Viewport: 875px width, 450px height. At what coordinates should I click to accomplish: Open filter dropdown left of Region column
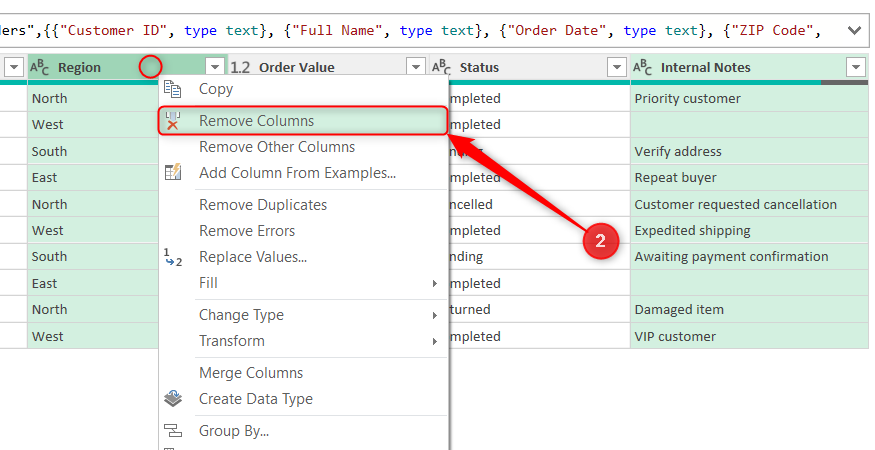pyautogui.click(x=14, y=68)
